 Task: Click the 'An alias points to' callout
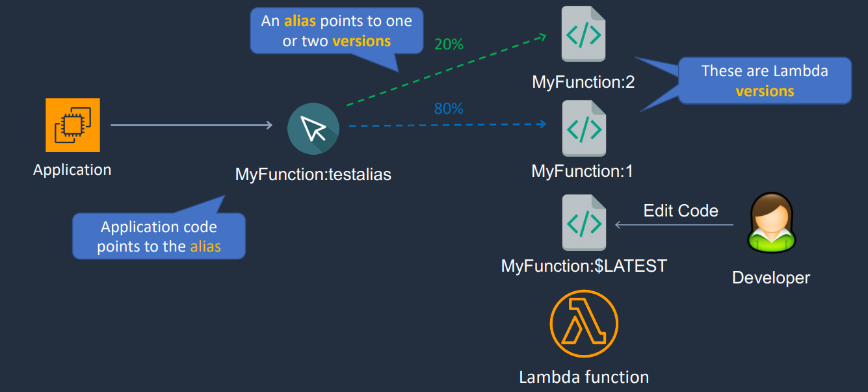pos(337,31)
